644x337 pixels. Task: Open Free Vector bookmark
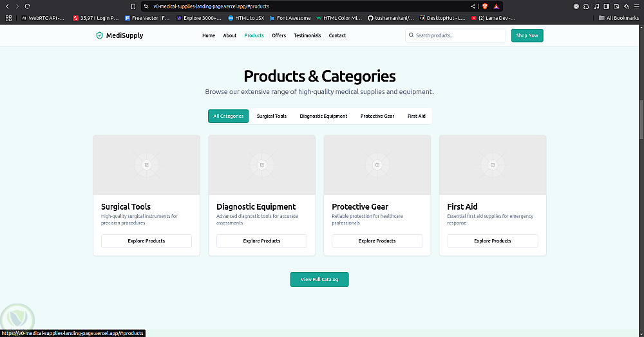point(147,18)
